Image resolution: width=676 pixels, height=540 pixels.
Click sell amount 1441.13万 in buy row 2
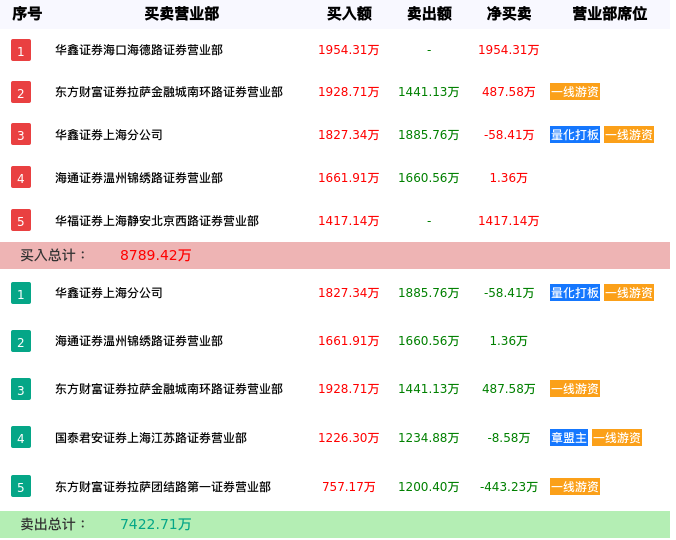click(429, 92)
